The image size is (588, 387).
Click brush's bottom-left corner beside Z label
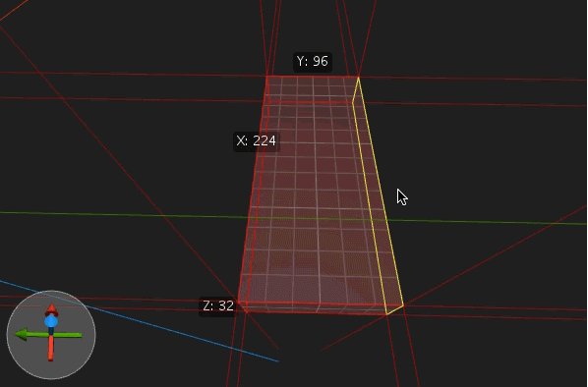(x=239, y=302)
